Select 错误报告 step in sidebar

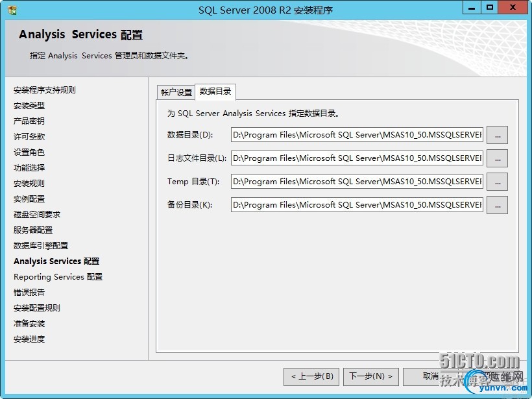point(29,293)
